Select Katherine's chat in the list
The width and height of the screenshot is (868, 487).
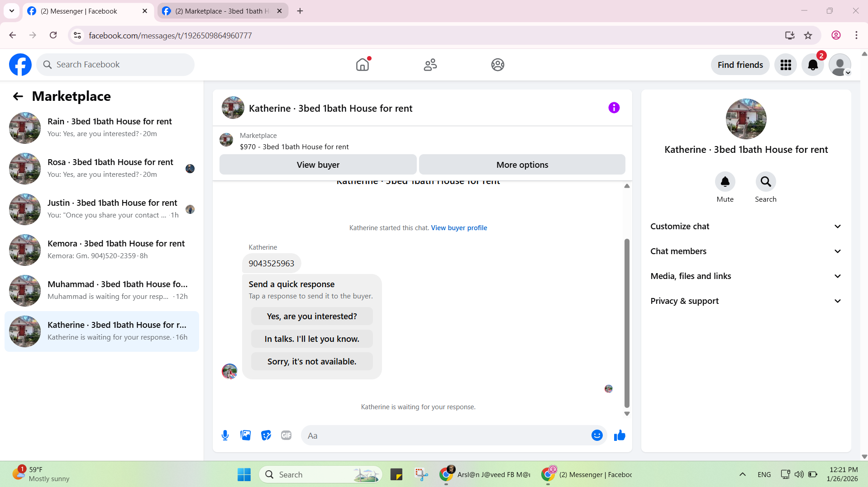pyautogui.click(x=102, y=331)
